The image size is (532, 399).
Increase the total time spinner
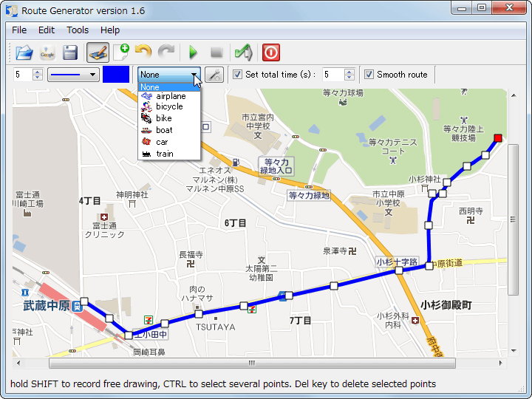point(349,71)
